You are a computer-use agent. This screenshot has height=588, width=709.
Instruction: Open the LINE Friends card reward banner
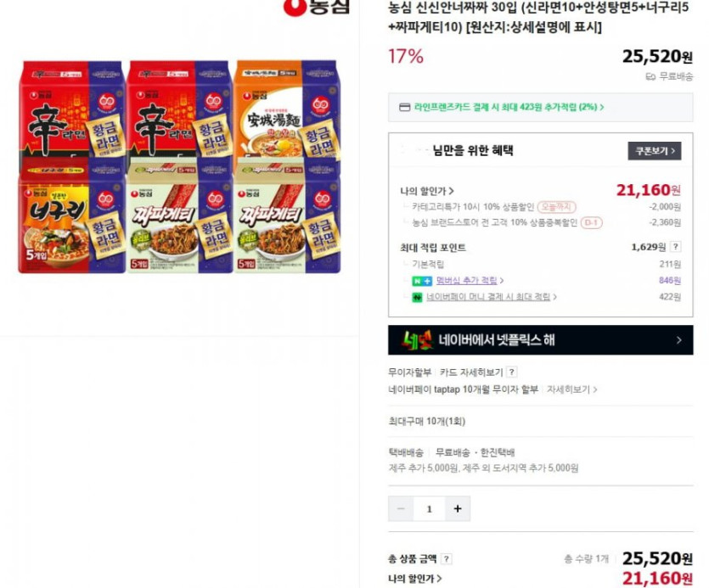[540, 107]
